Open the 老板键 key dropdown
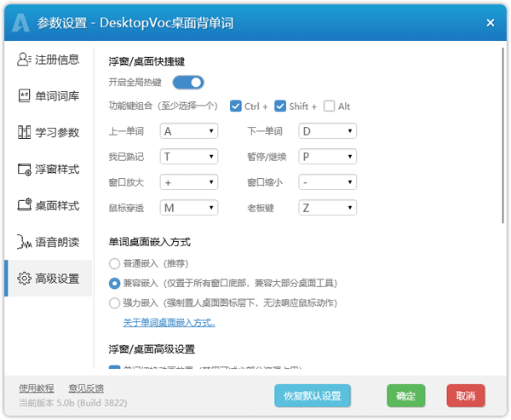The image size is (511, 420). pos(328,208)
